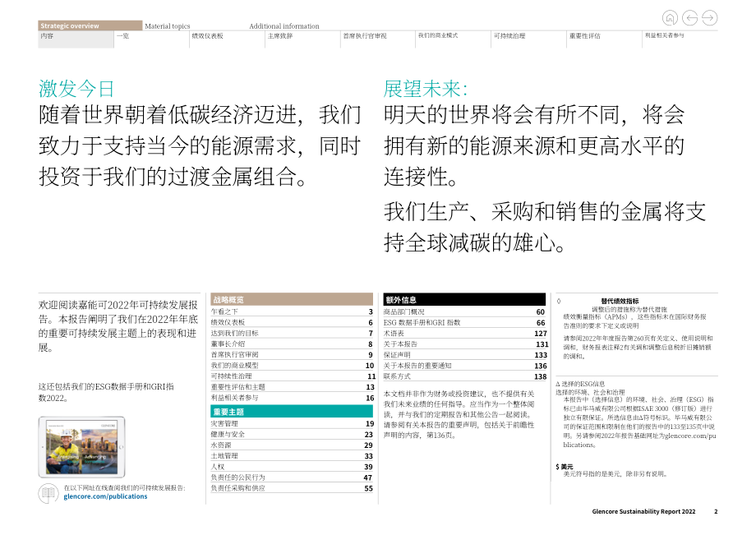Select the 内容 sub-navigation item
This screenshot has width=756, height=535.
point(76,39)
